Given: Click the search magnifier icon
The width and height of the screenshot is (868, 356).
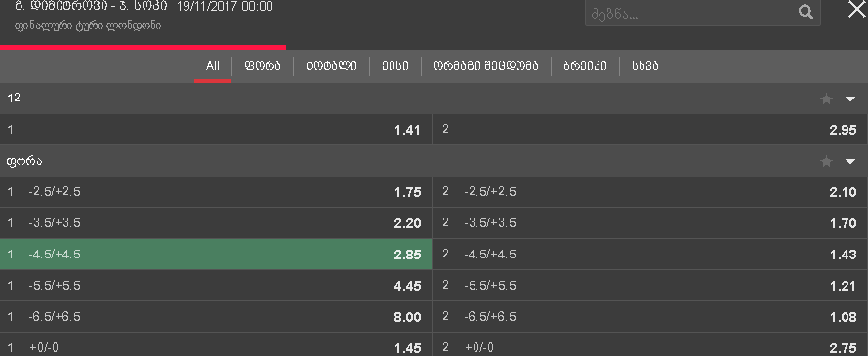Looking at the screenshot, I should 806,11.
